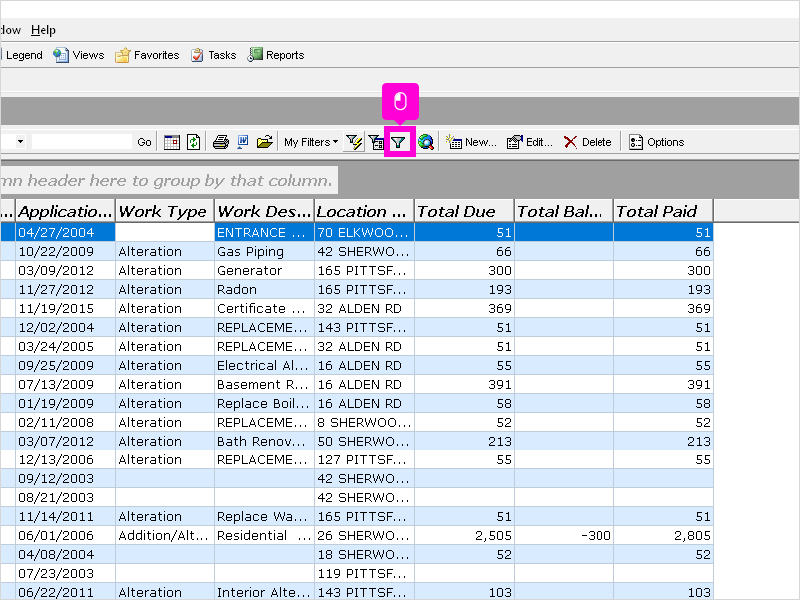The width and height of the screenshot is (800, 600).
Task: Click the 119 PITTSF... location cell
Action: pyautogui.click(x=364, y=573)
